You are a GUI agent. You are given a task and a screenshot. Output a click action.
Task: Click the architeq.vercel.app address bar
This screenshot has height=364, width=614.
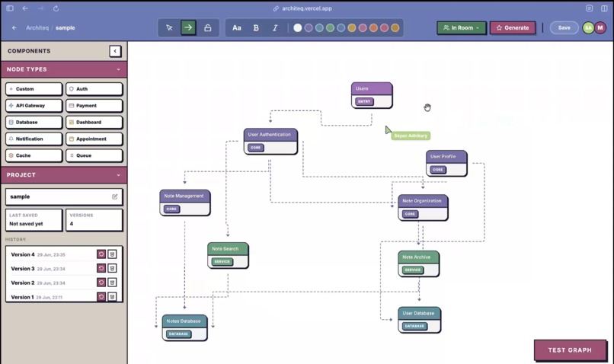(x=302, y=8)
